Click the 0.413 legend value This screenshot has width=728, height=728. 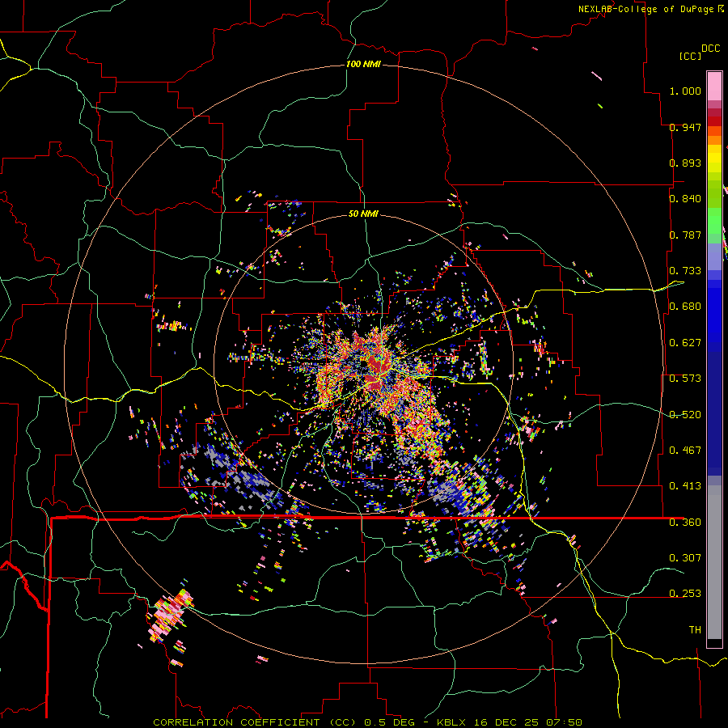pos(685,486)
